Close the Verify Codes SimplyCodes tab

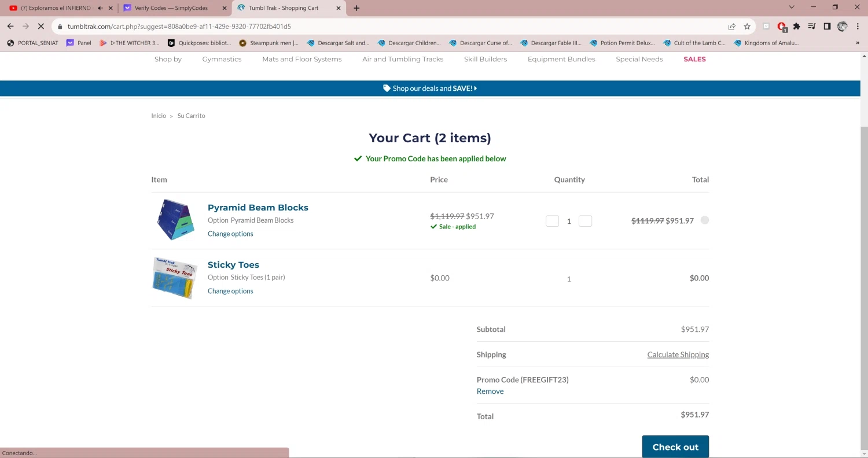point(223,8)
